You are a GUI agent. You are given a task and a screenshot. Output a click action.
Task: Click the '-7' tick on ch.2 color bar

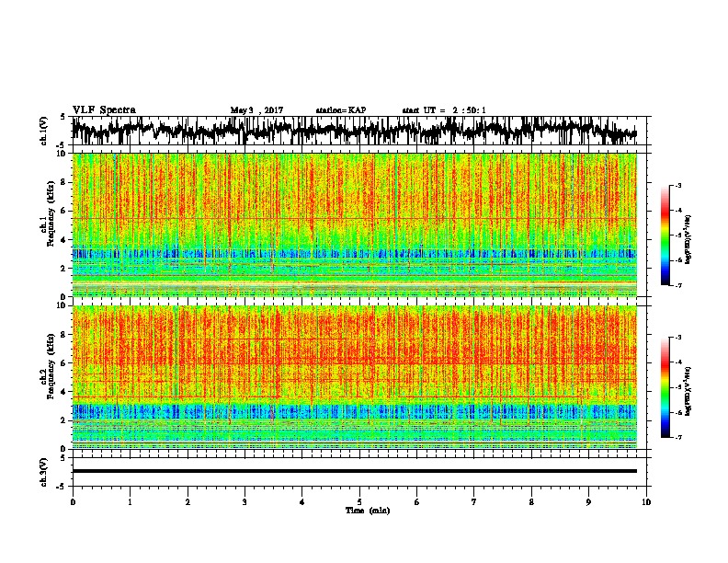click(x=677, y=437)
